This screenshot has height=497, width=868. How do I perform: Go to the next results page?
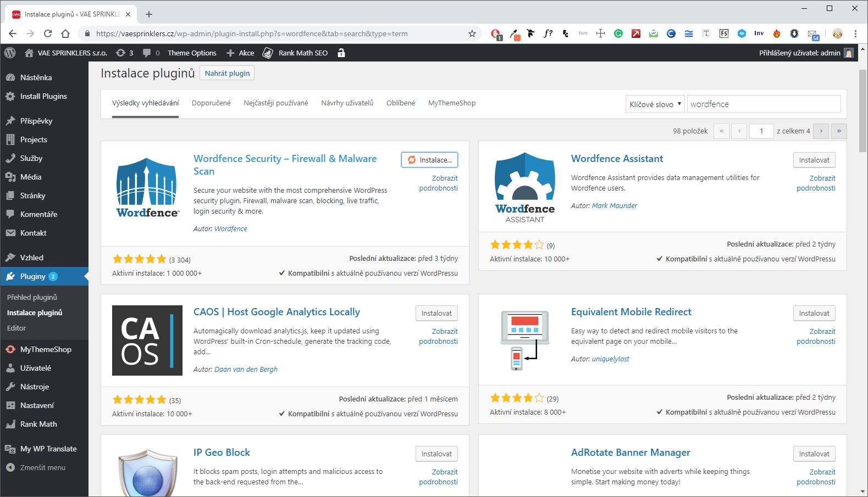click(821, 131)
